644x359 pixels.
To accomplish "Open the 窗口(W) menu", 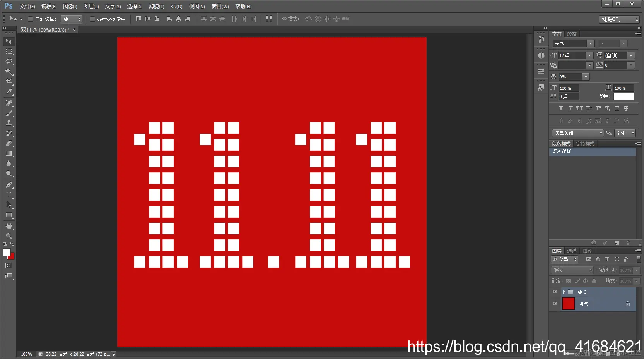I will point(220,7).
